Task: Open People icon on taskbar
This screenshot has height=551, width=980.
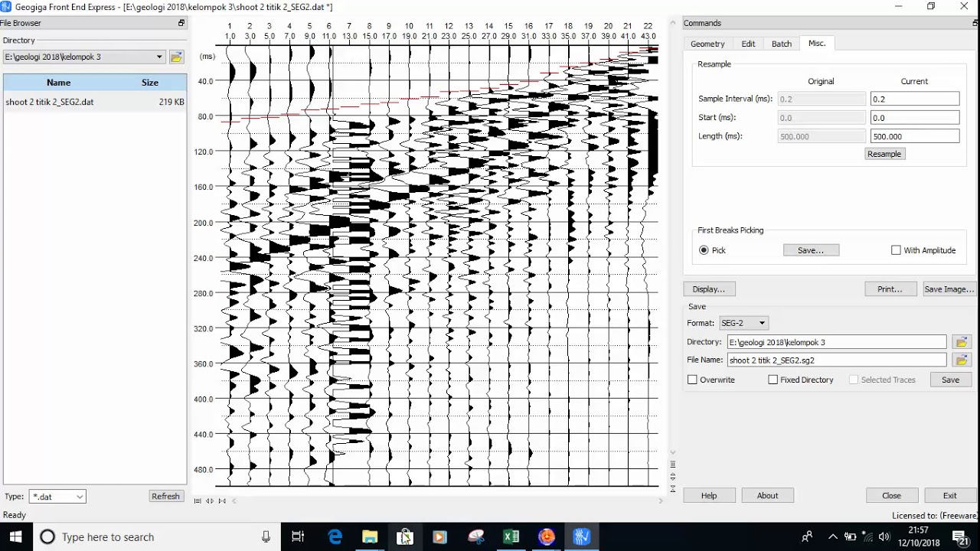Action: coord(806,536)
